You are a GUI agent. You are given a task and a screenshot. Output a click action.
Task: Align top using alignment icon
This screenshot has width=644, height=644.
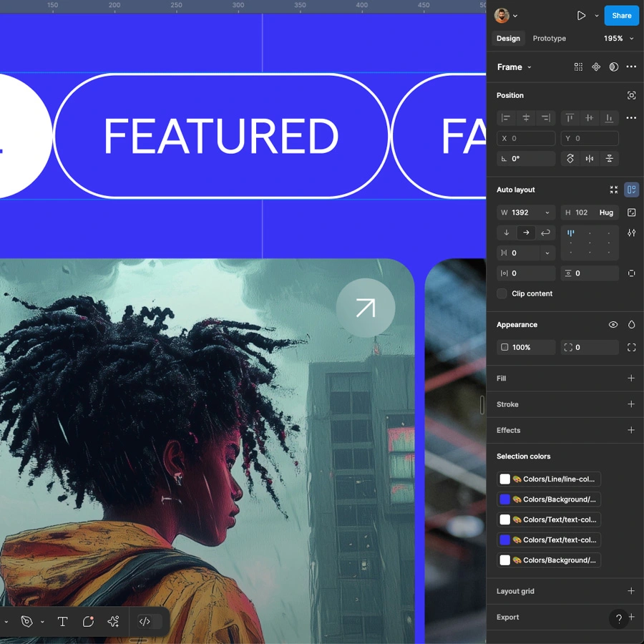click(x=570, y=118)
